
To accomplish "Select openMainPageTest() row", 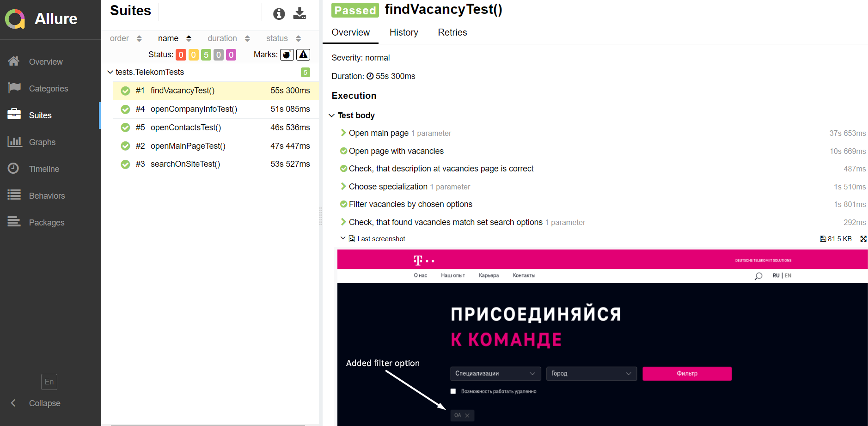I will click(216, 146).
